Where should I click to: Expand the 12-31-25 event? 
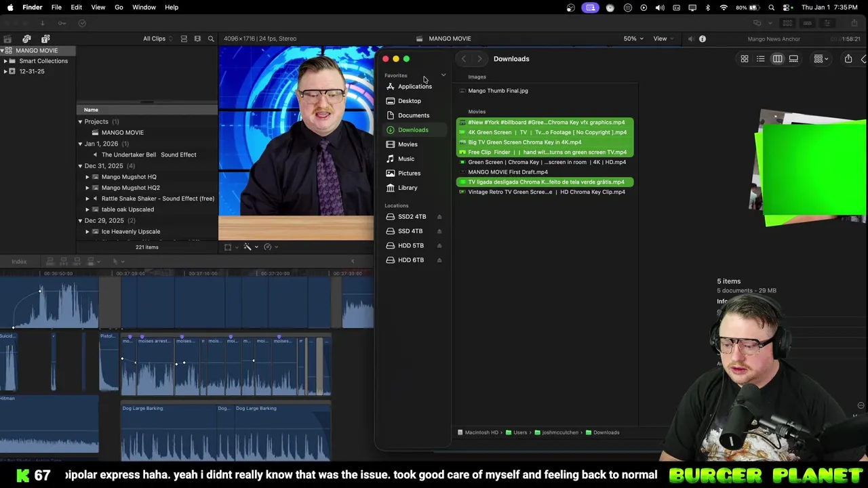(6, 71)
